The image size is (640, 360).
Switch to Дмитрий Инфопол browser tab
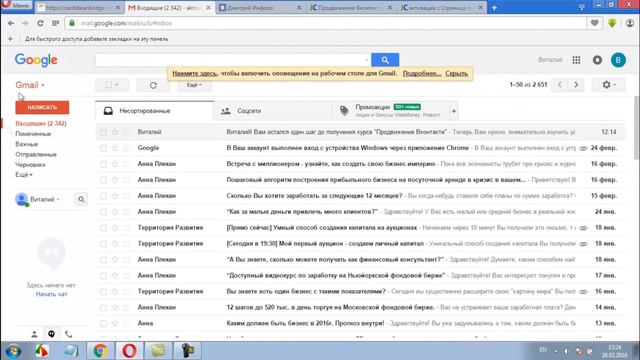pyautogui.click(x=260, y=7)
